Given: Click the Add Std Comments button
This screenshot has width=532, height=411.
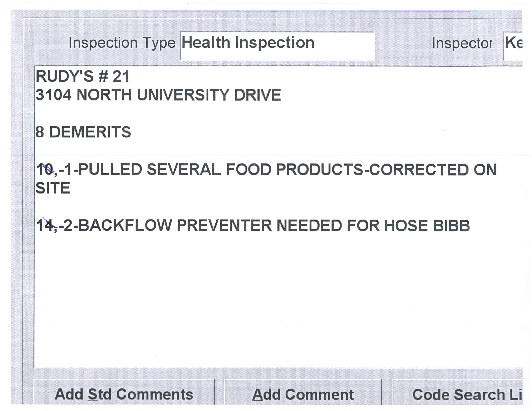Looking at the screenshot, I should point(124,394).
